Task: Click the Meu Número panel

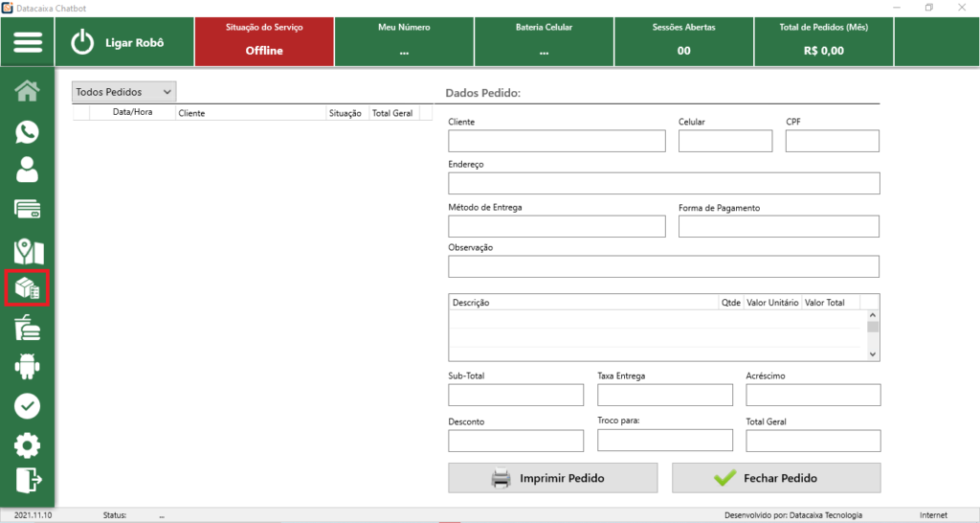Action: tap(405, 42)
